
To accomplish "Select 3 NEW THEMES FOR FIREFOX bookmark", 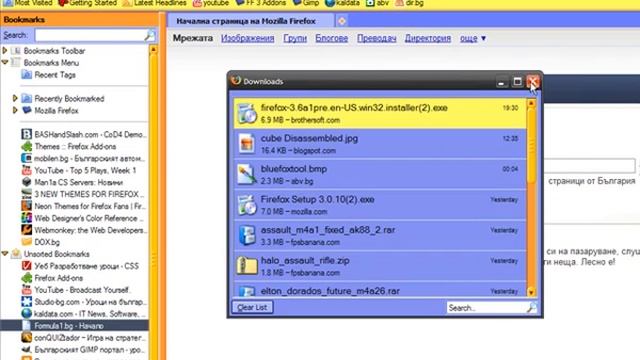I will [x=84, y=194].
